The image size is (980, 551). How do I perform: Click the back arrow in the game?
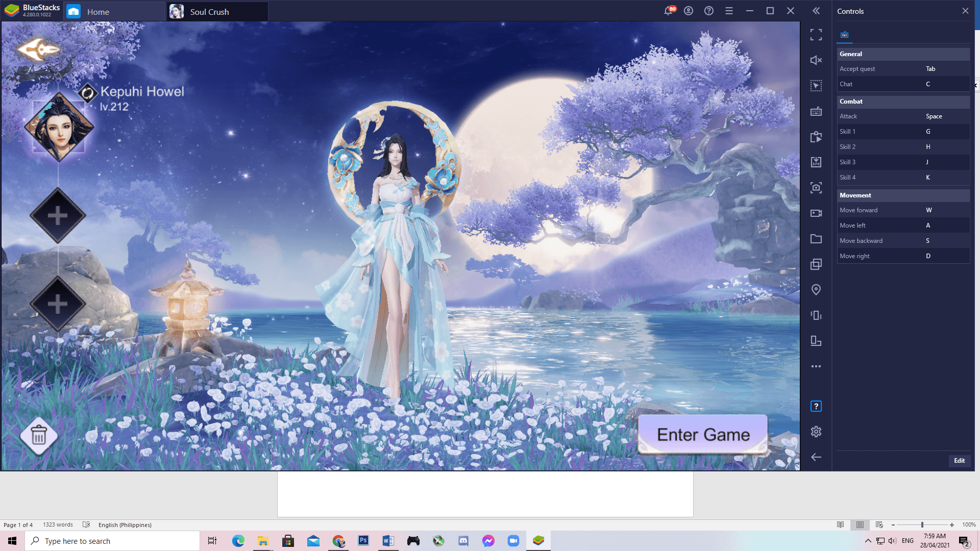click(x=38, y=49)
